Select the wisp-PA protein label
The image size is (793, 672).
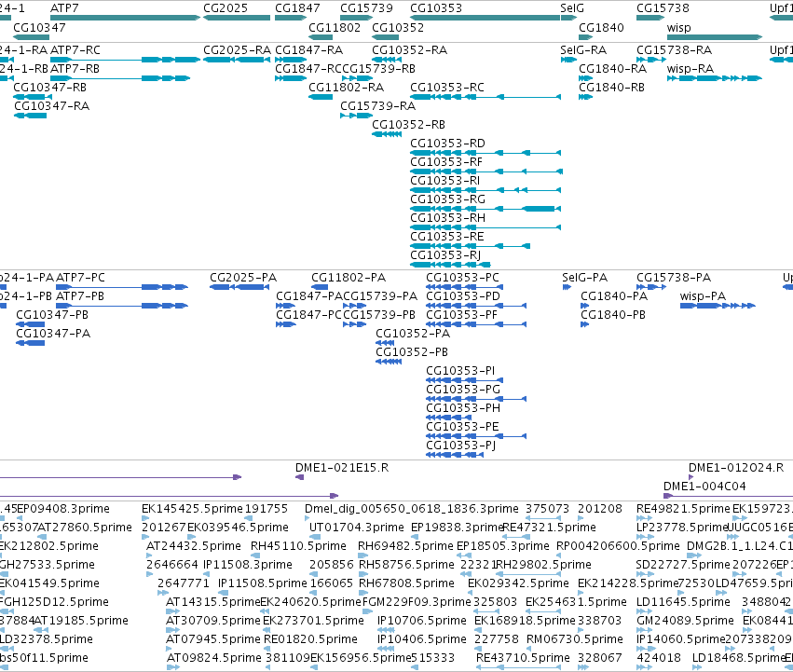pos(703,296)
